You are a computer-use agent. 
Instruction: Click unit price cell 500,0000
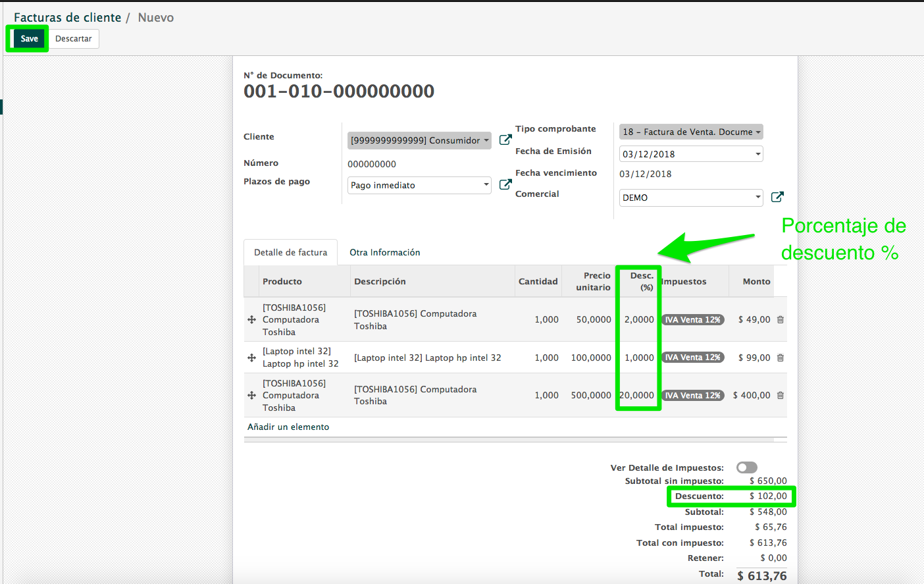(x=591, y=395)
